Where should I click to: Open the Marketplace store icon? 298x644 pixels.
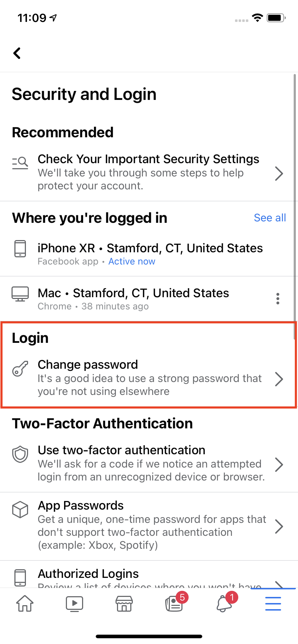(x=124, y=604)
